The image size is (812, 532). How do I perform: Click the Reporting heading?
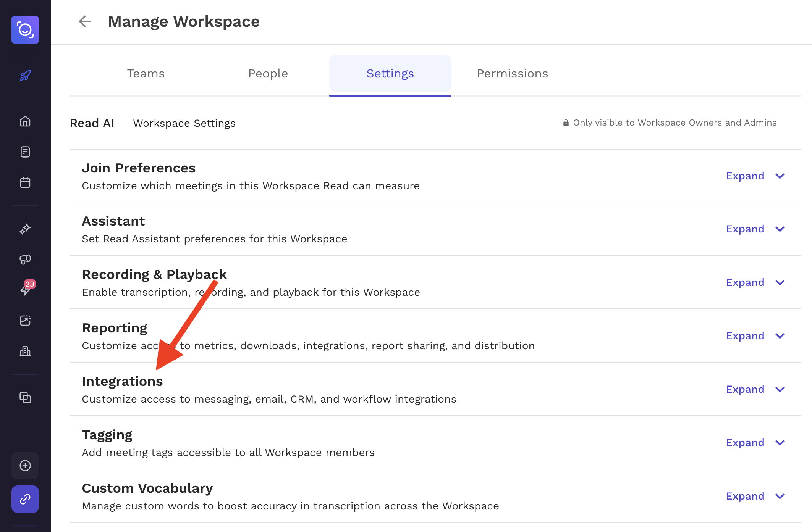click(115, 328)
